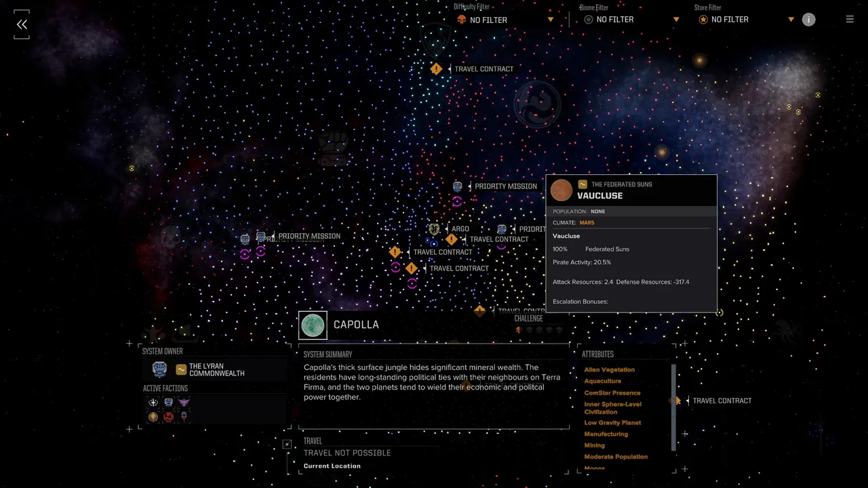
Task: Select the sword-shaped emblem in Active Factions
Action: (x=184, y=417)
